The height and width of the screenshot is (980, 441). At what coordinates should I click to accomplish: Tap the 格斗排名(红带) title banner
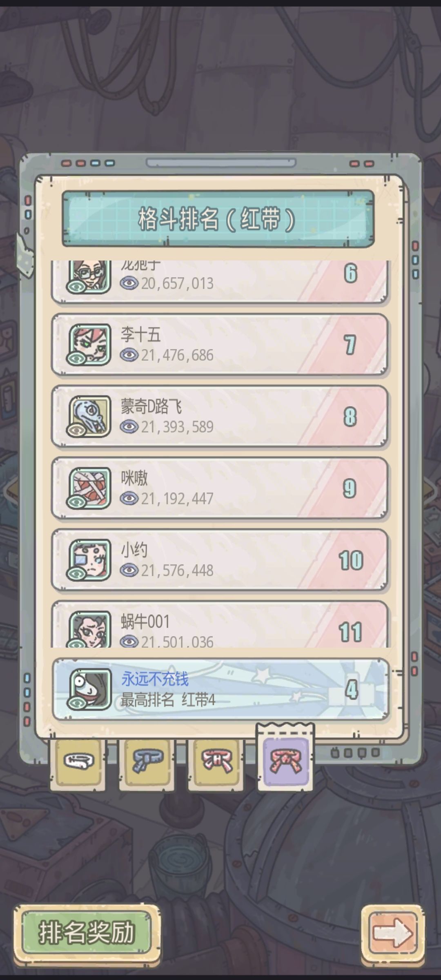point(218,218)
